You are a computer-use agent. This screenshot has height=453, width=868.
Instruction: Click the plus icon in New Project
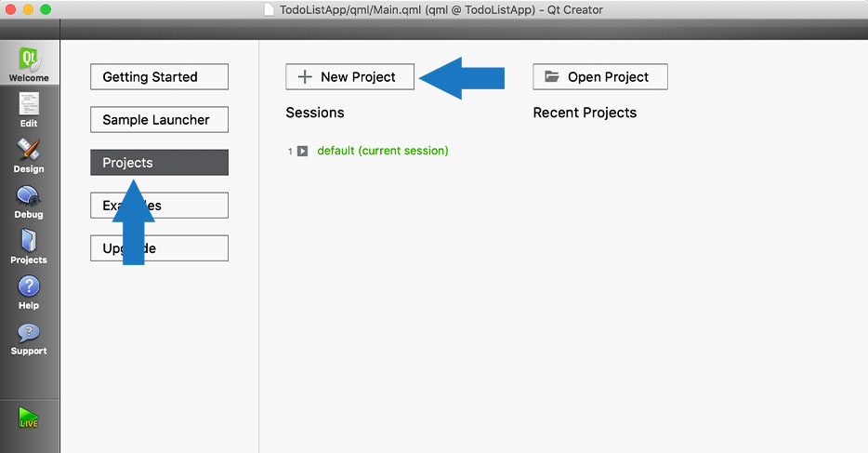(305, 76)
